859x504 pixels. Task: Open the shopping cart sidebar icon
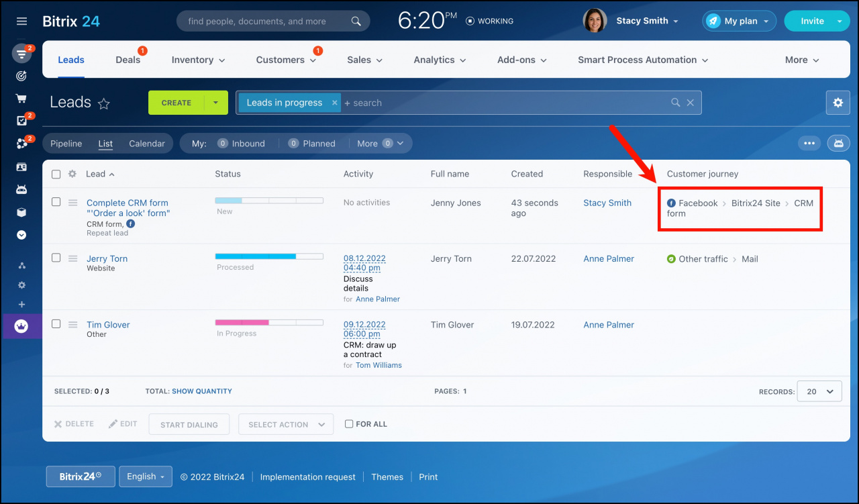click(x=21, y=99)
